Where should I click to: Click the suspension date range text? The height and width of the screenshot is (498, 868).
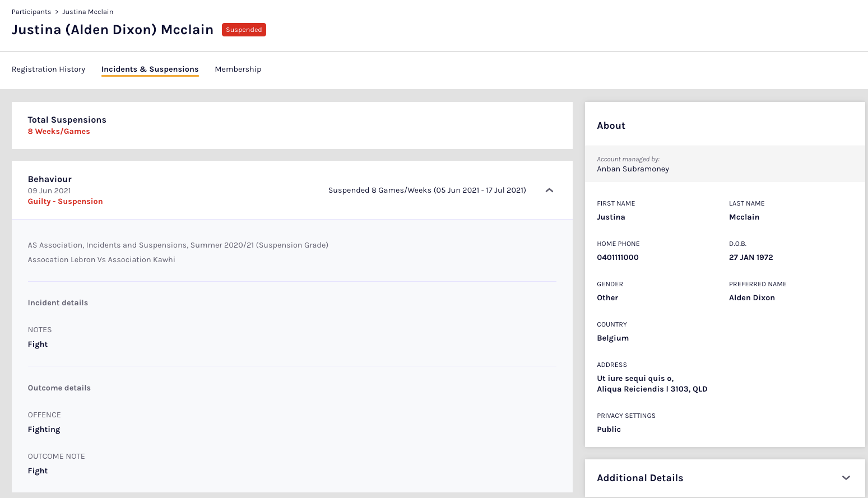click(x=427, y=190)
